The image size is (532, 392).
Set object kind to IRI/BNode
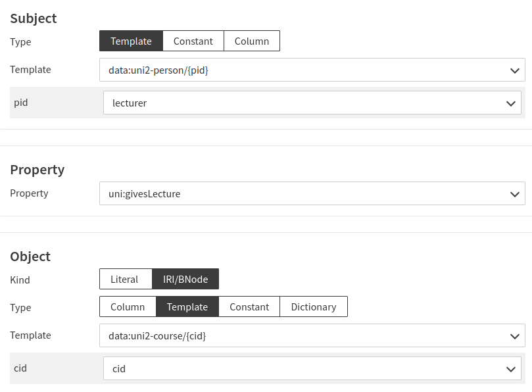[x=185, y=279]
